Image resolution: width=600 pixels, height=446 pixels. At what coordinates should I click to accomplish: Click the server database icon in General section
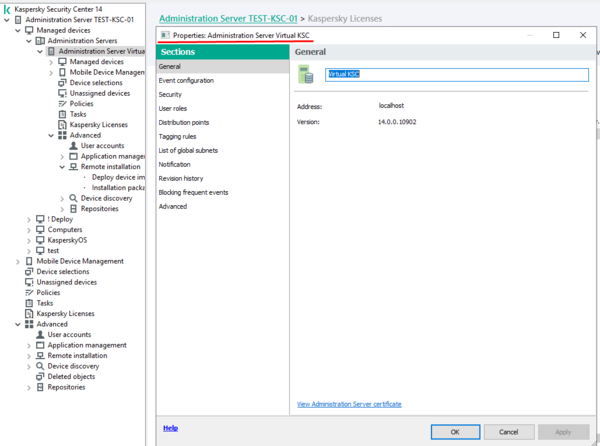coord(306,74)
